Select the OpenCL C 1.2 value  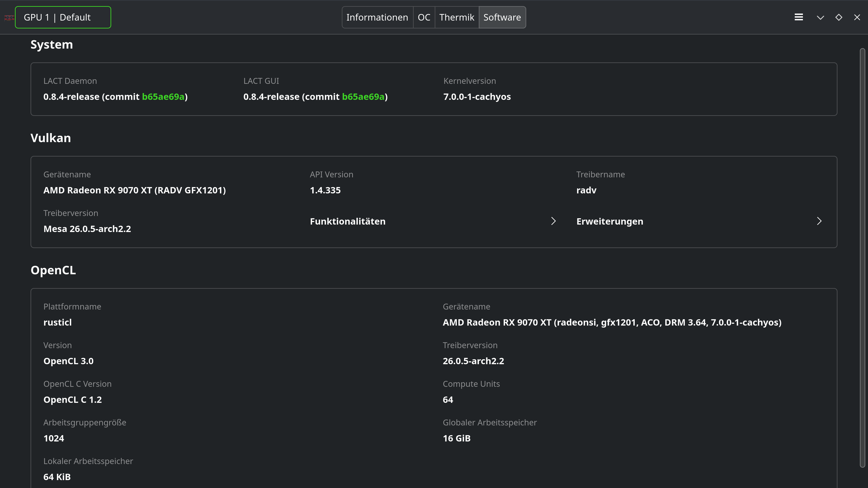click(72, 400)
